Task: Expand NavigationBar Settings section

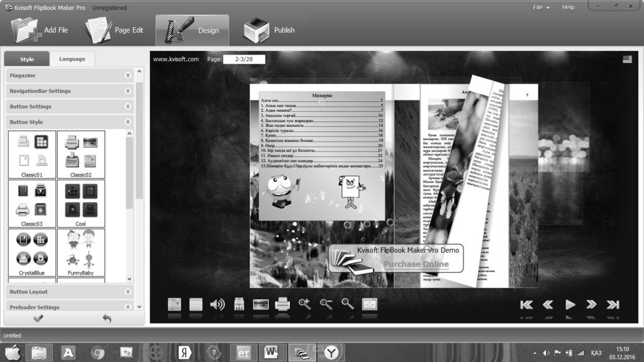Action: click(x=70, y=91)
